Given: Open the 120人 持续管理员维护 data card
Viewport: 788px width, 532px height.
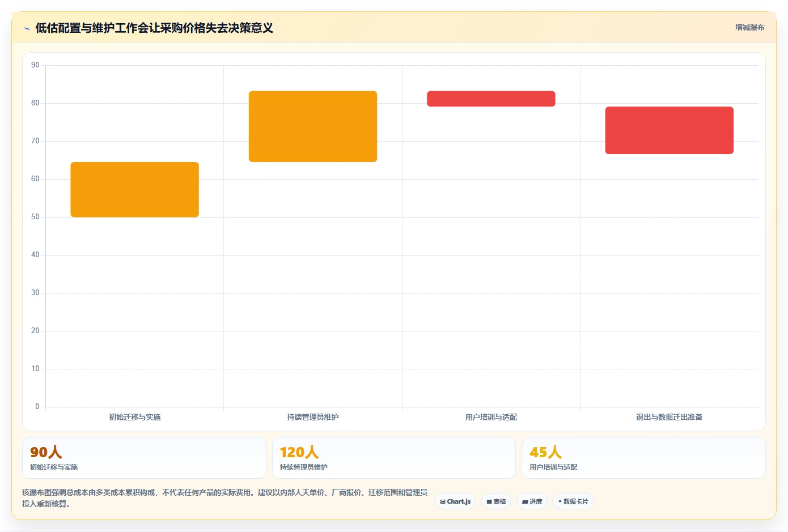Looking at the screenshot, I should (394, 458).
